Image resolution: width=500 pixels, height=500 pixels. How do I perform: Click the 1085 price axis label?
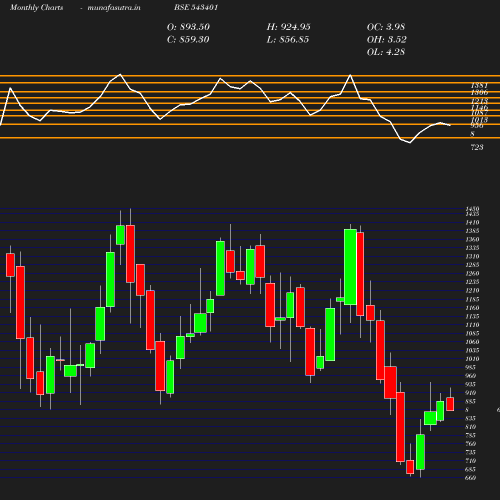click(x=472, y=333)
